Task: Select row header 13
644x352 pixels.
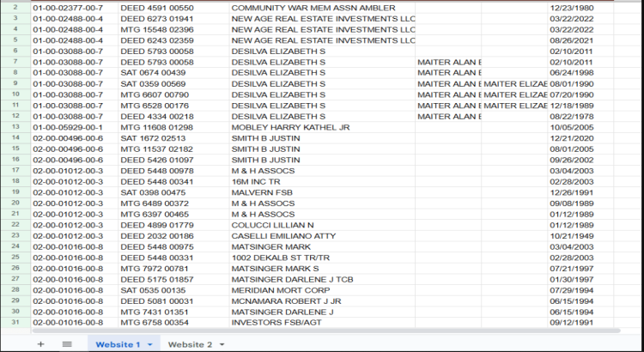Action: tap(15, 127)
